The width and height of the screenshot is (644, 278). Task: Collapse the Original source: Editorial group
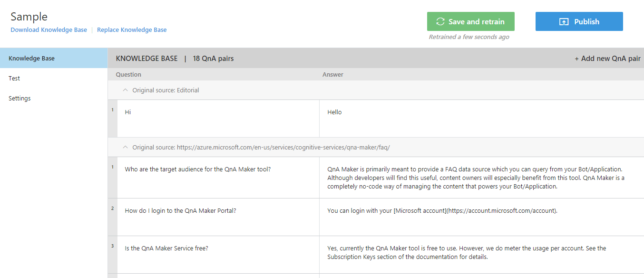coord(126,90)
